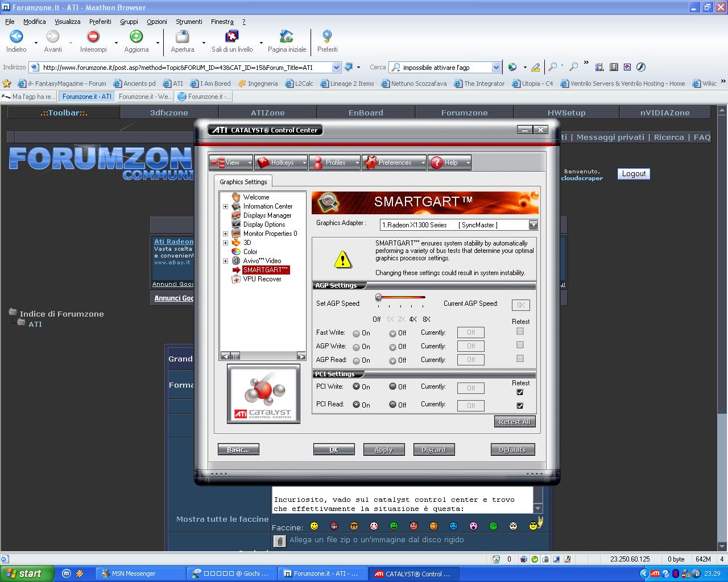Click the Avanti forward arrow icon
Image resolution: width=728 pixels, height=582 pixels.
pos(53,36)
